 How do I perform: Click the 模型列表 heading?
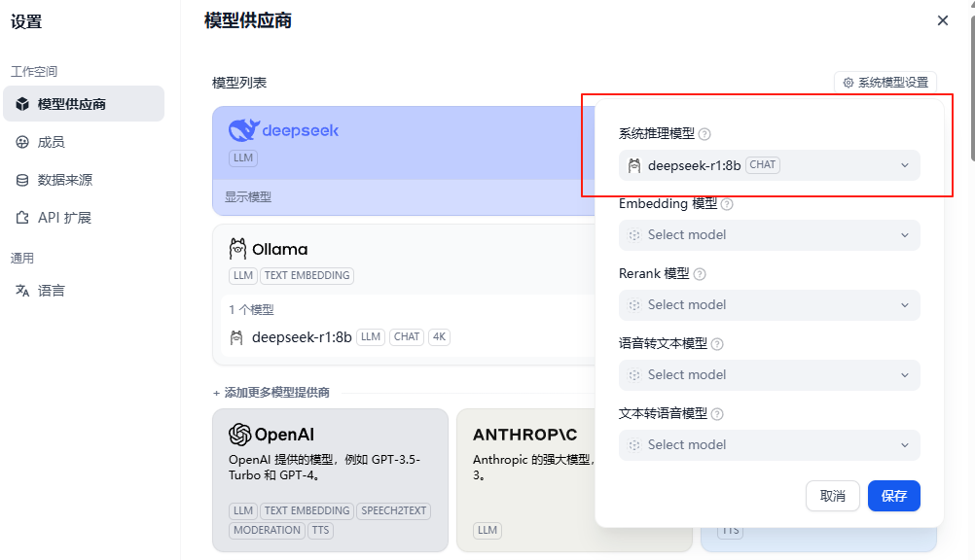point(239,83)
